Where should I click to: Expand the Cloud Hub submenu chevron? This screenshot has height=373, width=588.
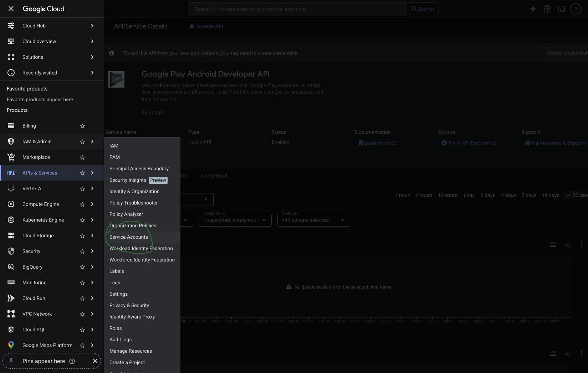pyautogui.click(x=92, y=26)
